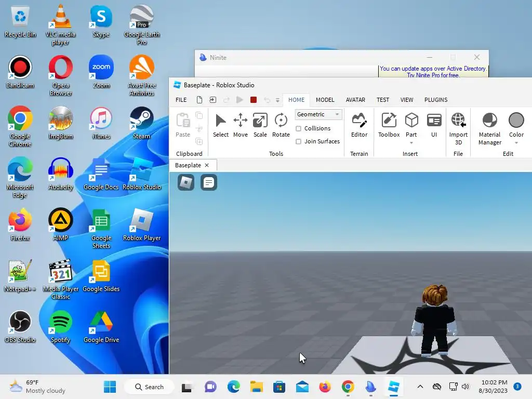Image resolution: width=532 pixels, height=399 pixels.
Task: Click the Ninite taskbar icon
Action: 370,387
